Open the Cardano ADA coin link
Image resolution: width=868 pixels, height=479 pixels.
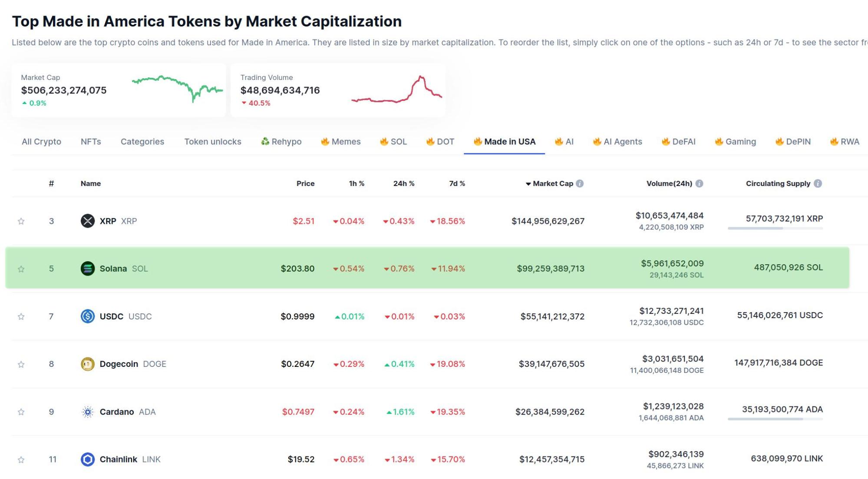pyautogui.click(x=117, y=412)
